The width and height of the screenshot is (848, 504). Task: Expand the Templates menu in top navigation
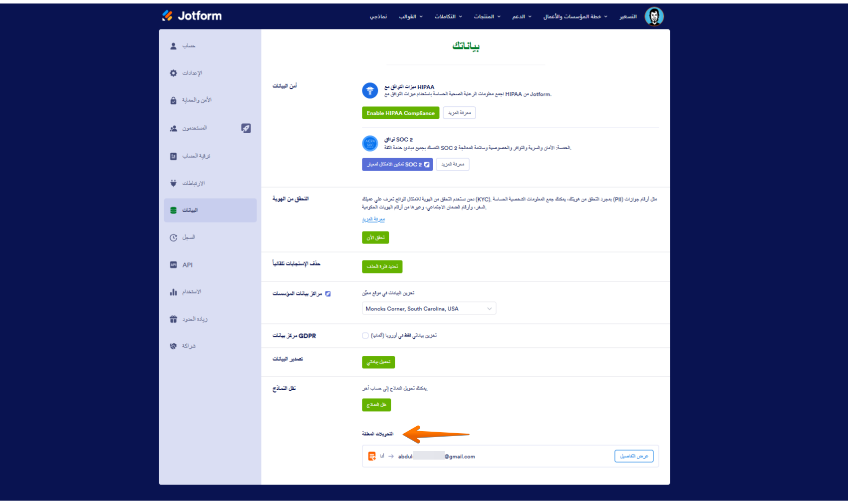(410, 16)
